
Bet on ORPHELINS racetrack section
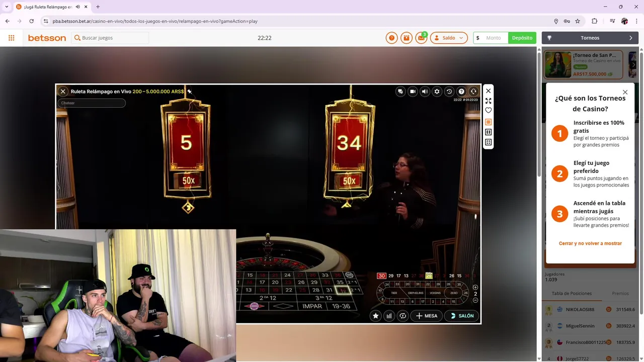point(416,293)
